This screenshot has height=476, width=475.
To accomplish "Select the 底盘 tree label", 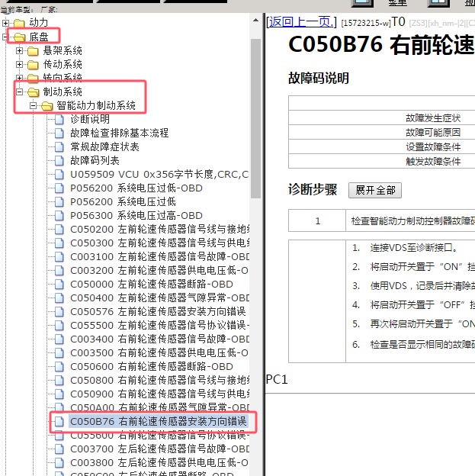I will (x=39, y=37).
